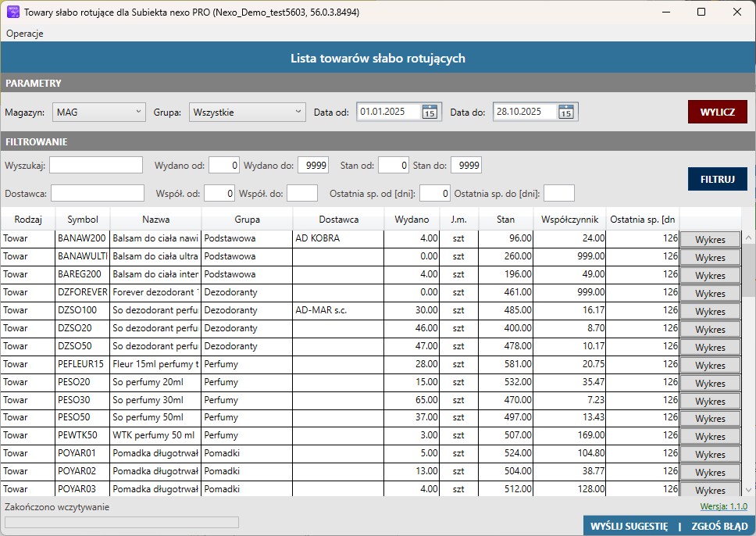Viewport: 756px width, 536px height.
Task: Click the ZGŁOŚ BŁĄD button
Action: (719, 526)
